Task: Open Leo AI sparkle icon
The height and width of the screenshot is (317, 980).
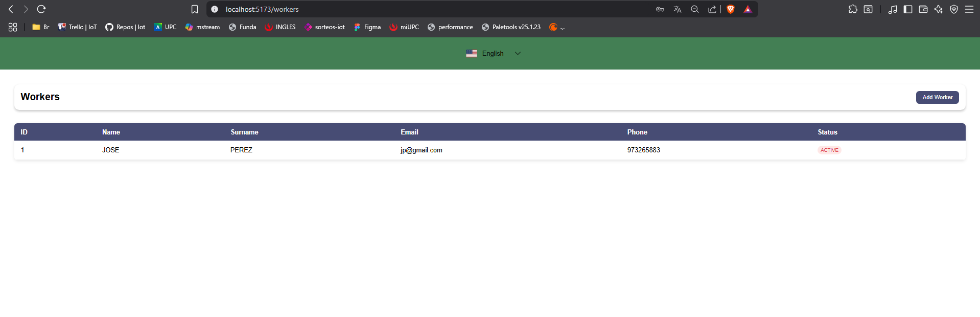Action: point(939,9)
